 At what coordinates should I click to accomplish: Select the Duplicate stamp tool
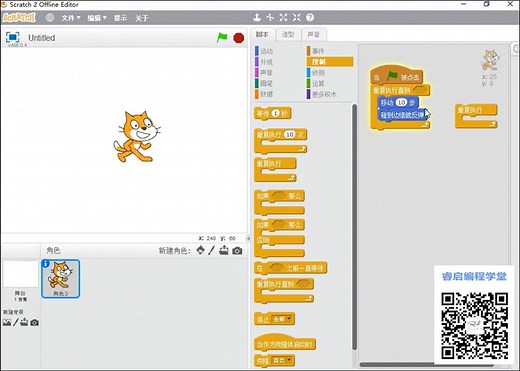click(257, 17)
